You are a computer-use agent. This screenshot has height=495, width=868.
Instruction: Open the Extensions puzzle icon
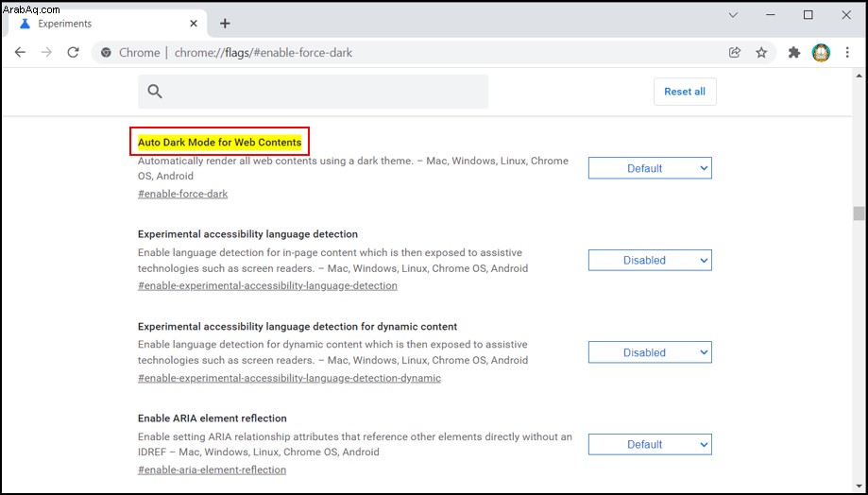794,53
